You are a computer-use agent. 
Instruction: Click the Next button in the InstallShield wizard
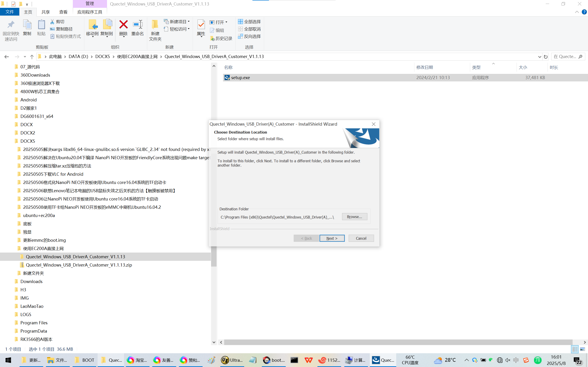pyautogui.click(x=332, y=238)
